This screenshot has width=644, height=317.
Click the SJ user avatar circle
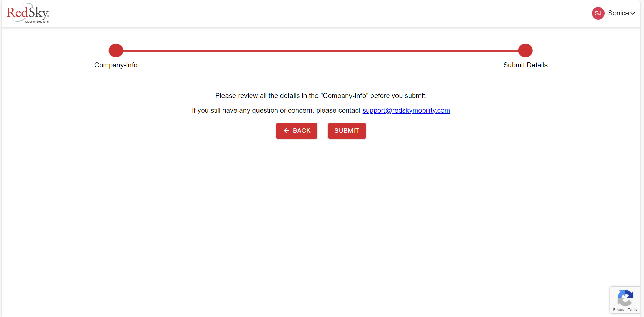598,13
